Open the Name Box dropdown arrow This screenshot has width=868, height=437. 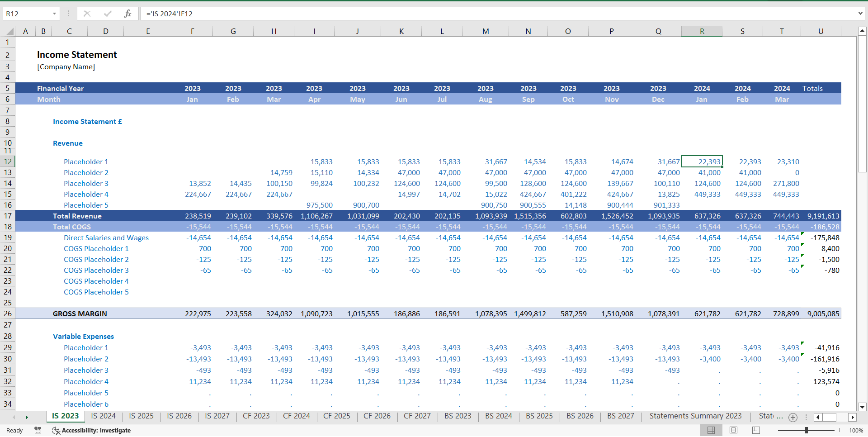click(54, 14)
